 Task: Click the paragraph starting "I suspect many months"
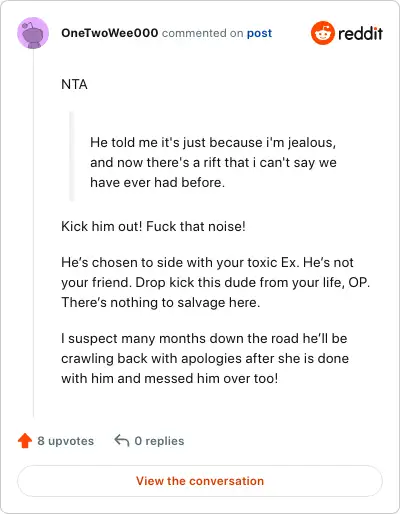point(205,358)
